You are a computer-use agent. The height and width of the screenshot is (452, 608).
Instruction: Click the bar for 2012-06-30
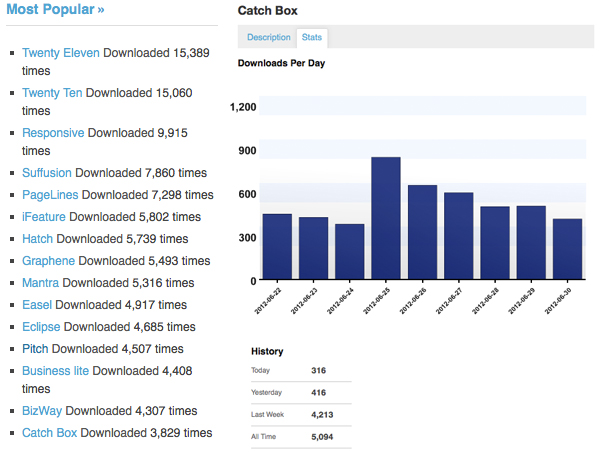(x=567, y=249)
